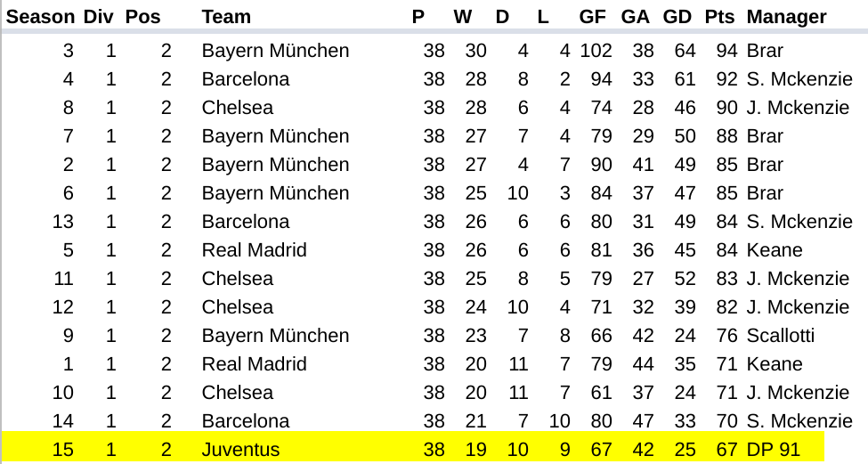The image size is (868, 464).
Task: Select the DP 91 manager cell
Action: pyautogui.click(x=774, y=450)
